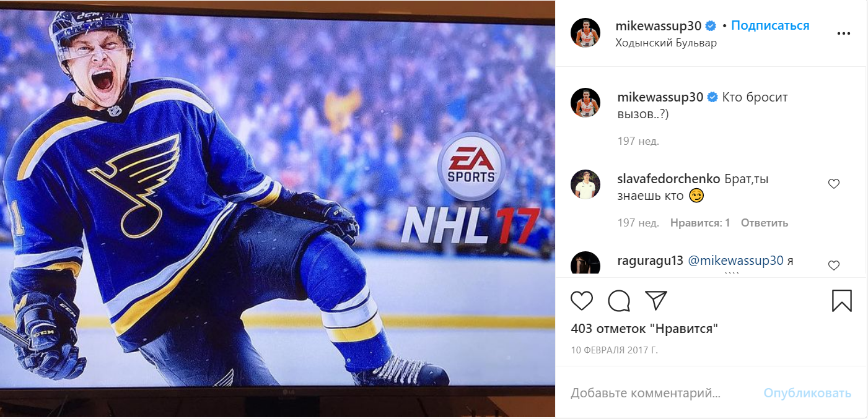Click mikewassup30 avatar beside caption

tap(585, 103)
